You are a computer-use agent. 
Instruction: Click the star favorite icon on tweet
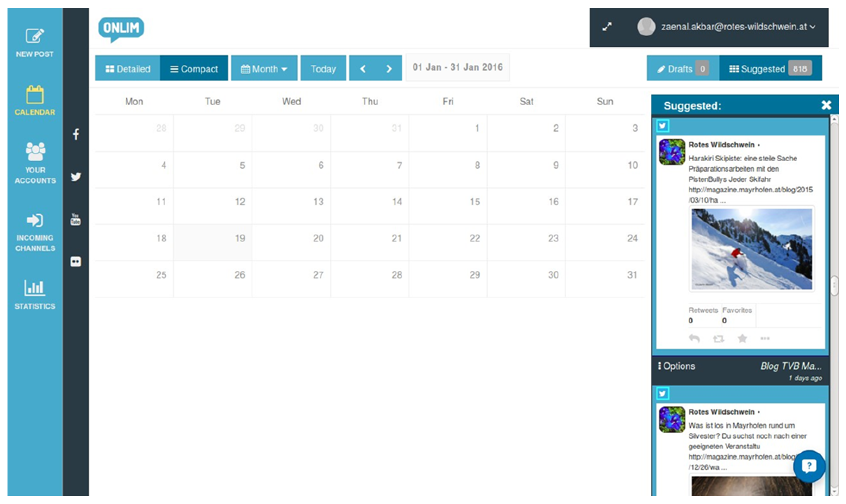(x=742, y=339)
